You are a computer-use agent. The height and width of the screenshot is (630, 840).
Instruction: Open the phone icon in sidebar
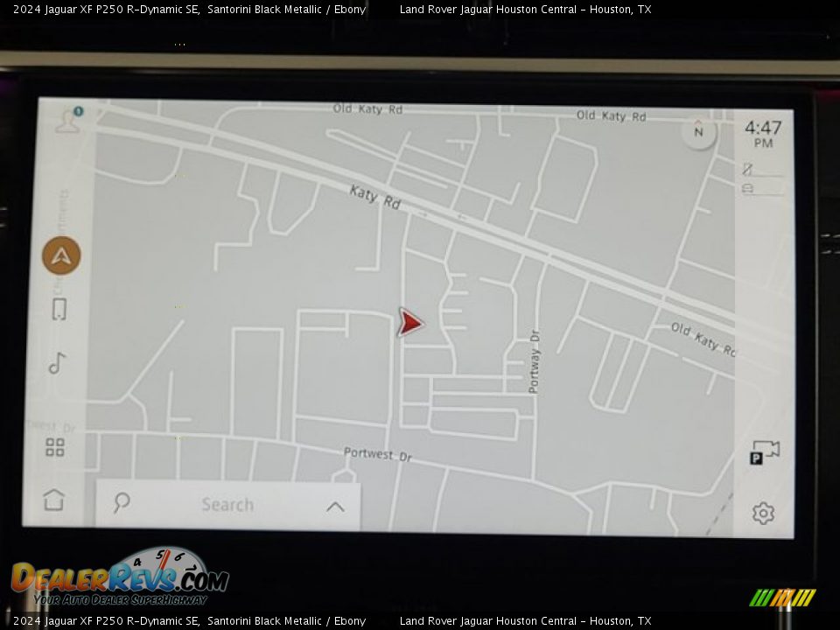click(59, 309)
